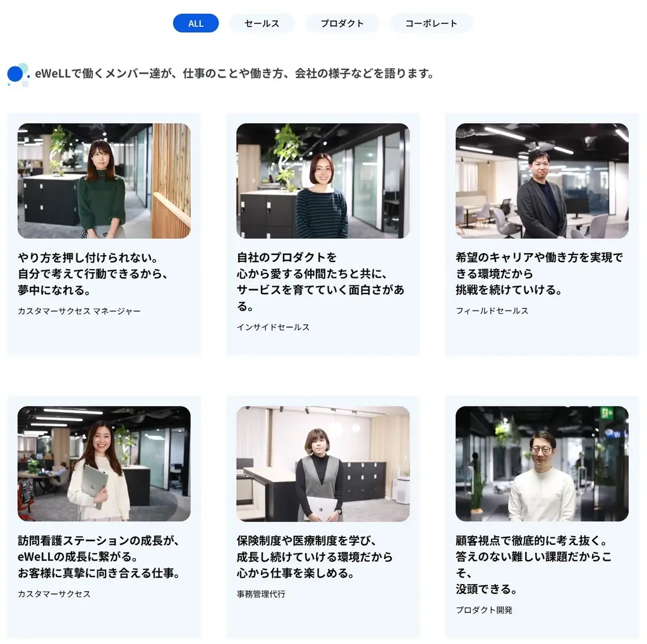Click the field sales man's portrait photo
The image size is (647, 644).
[541, 181]
